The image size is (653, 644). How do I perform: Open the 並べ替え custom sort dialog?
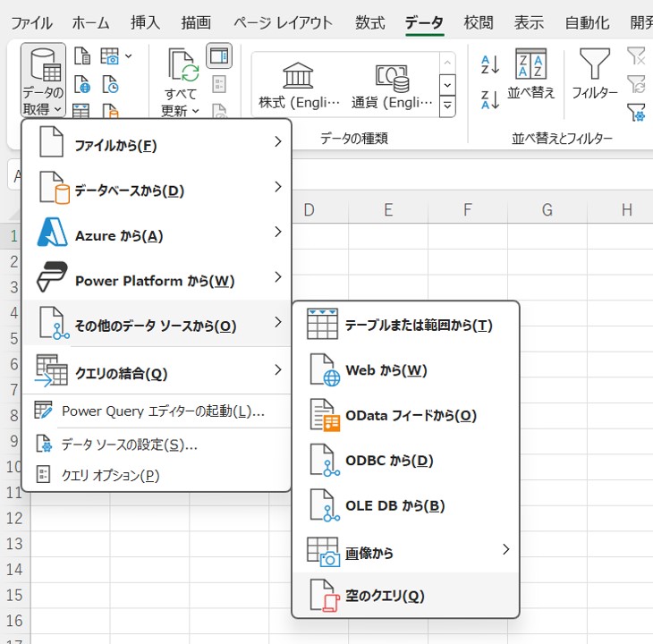[531, 73]
